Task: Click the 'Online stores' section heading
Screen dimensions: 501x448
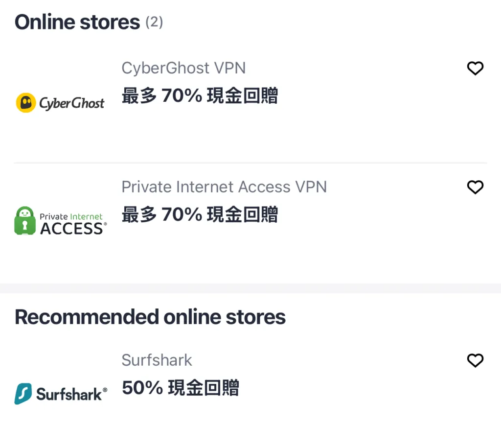Action: coord(77,23)
